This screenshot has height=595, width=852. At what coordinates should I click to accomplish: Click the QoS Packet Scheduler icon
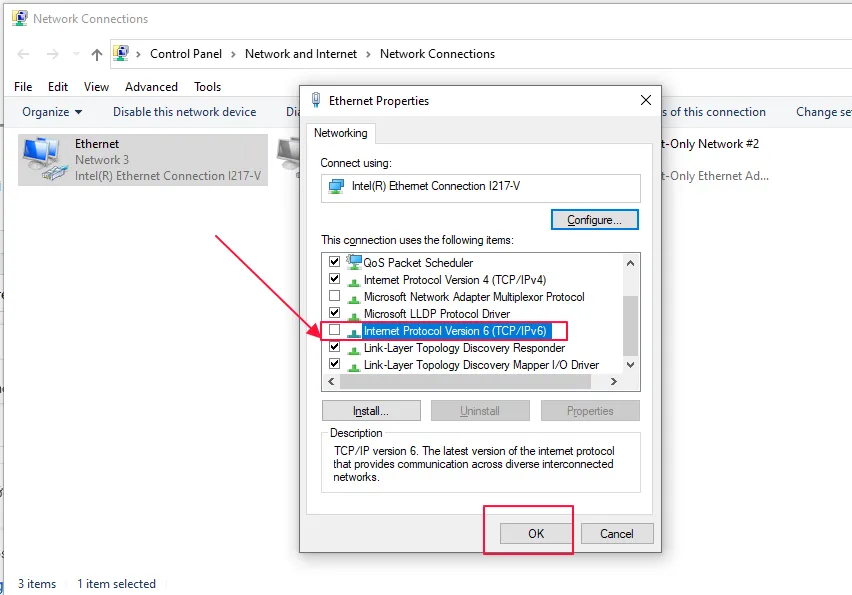point(354,262)
